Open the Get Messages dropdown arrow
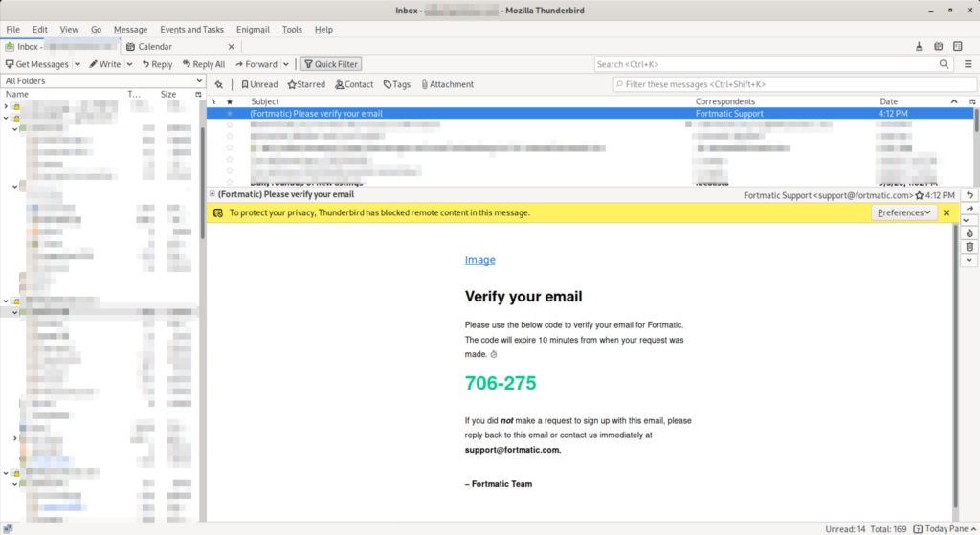 pos(78,64)
